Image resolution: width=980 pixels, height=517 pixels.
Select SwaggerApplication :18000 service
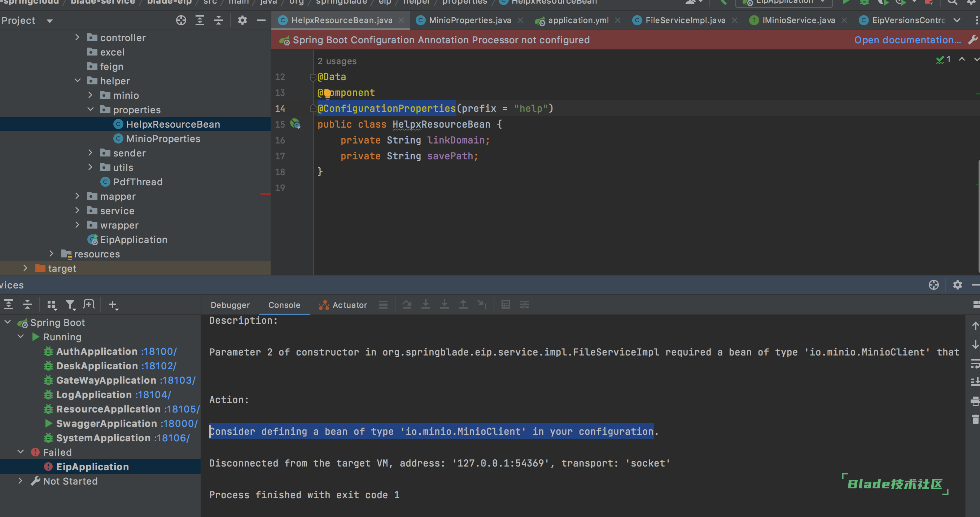click(127, 424)
